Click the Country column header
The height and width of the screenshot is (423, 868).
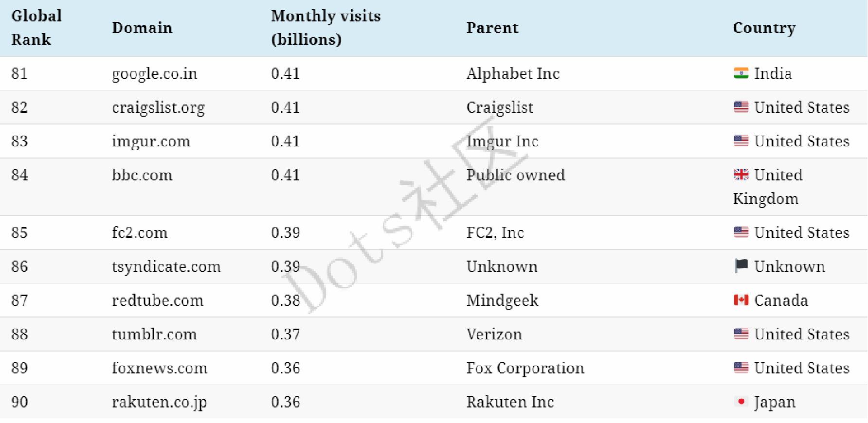click(x=764, y=28)
